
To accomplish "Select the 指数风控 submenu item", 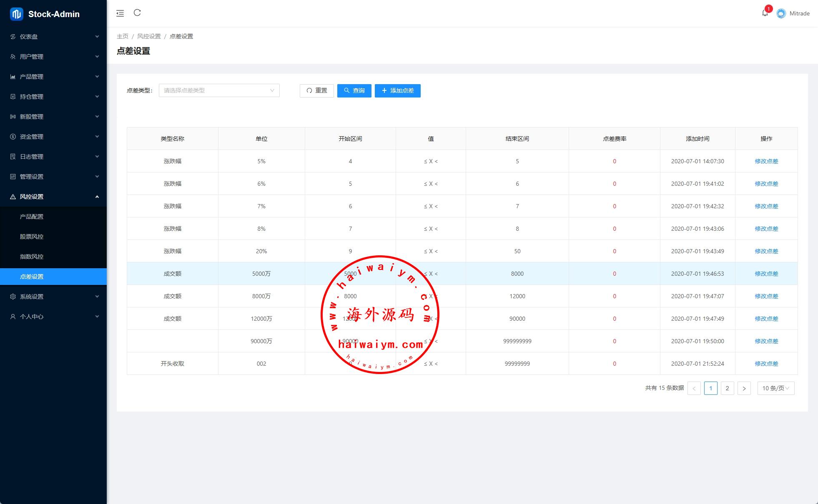I will click(x=32, y=257).
